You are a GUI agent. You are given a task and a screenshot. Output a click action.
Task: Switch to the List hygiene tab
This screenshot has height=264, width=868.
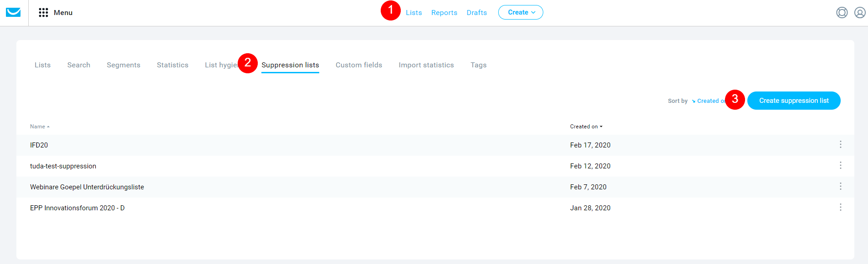pos(221,65)
